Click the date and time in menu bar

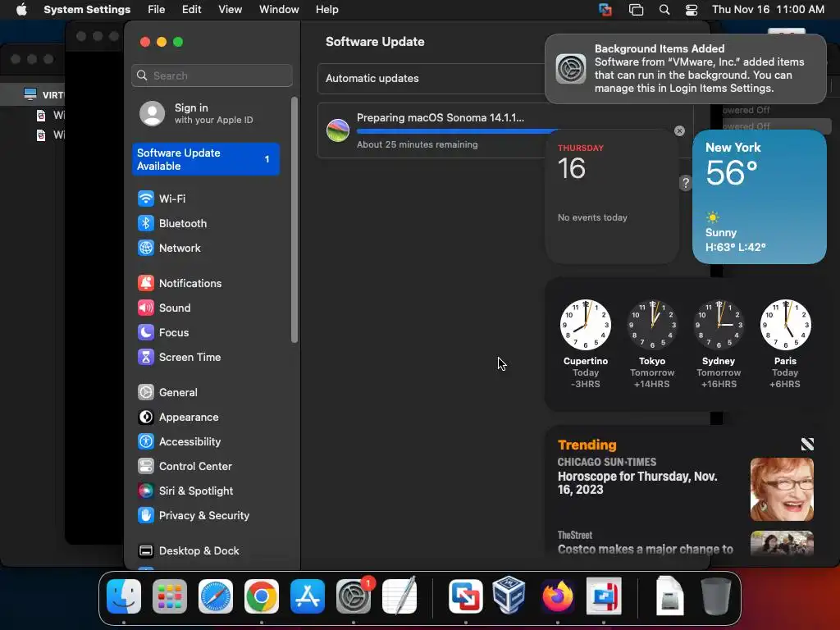[768, 10]
